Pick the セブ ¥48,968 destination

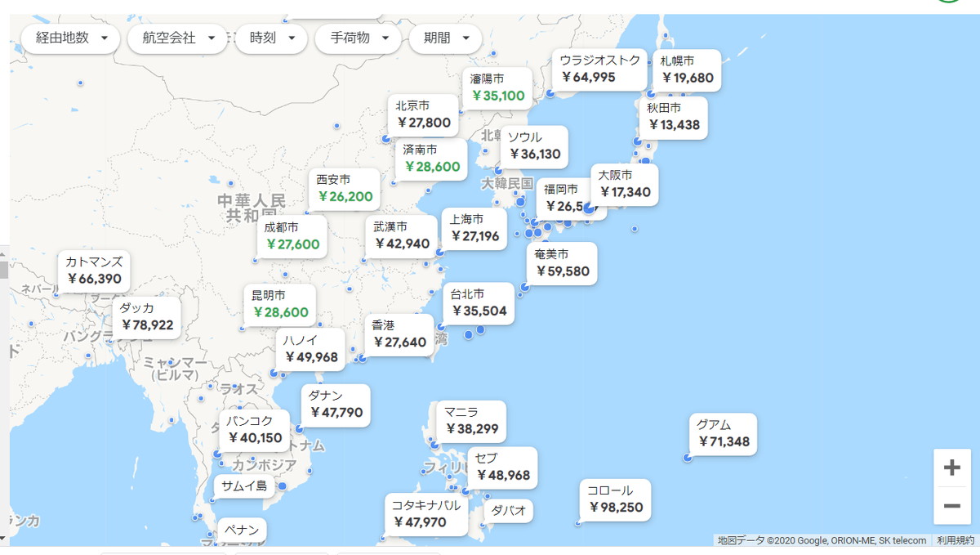(x=502, y=468)
